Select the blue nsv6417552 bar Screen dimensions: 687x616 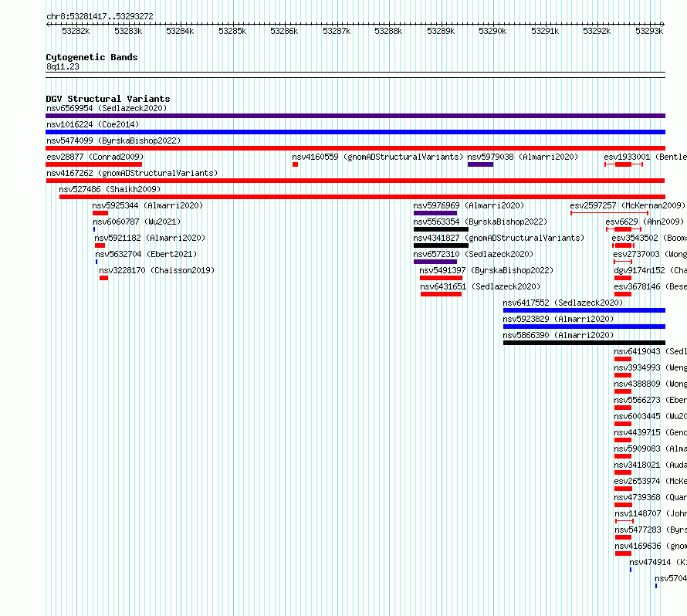tap(584, 310)
